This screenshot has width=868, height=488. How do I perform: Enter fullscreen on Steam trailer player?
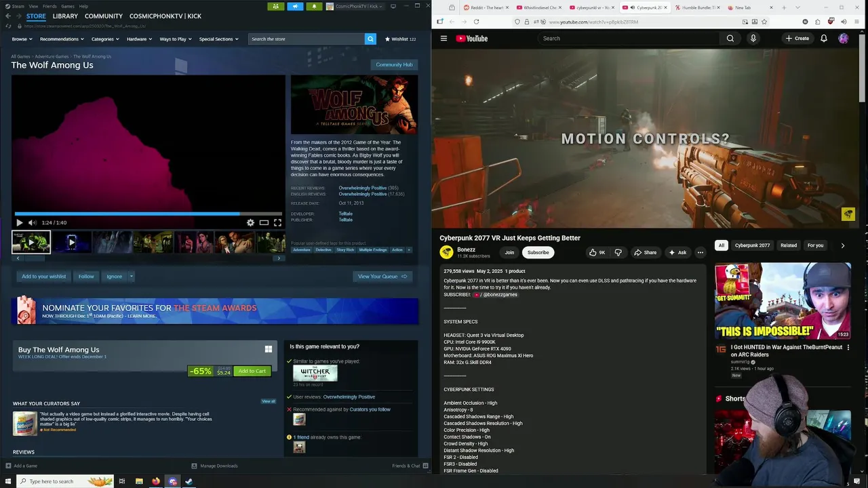(277, 222)
